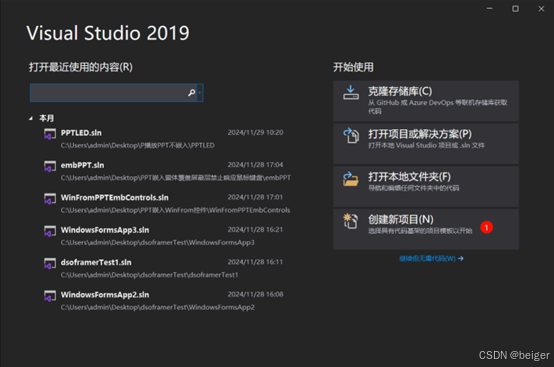Open 克隆存储库(C) option
554x367 pixels.
[x=426, y=101]
